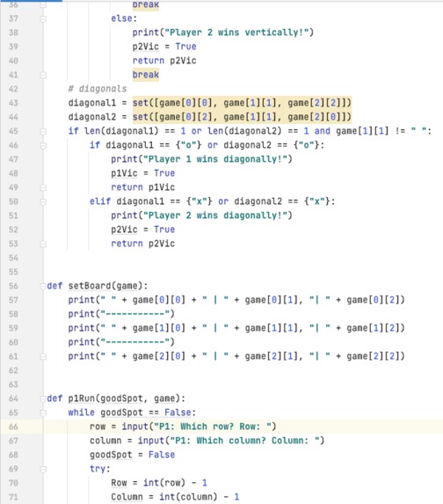Click the "Player 1 wins diagonally!" string

coord(215,159)
